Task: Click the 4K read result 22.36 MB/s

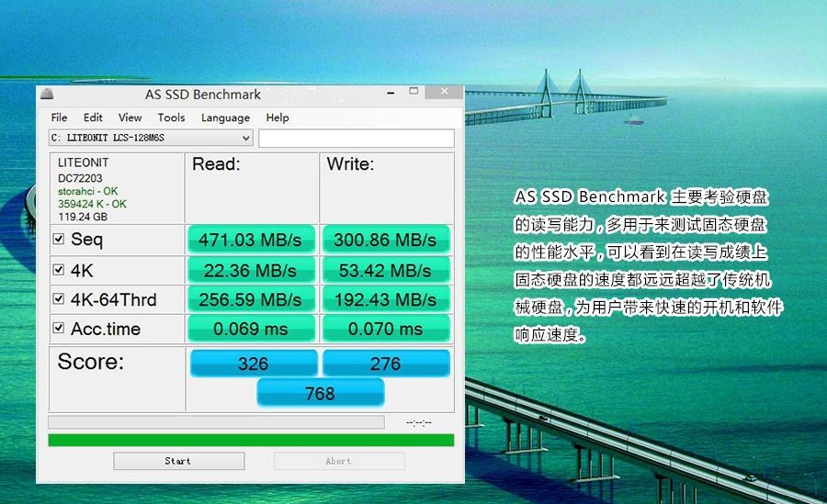Action: pos(251,271)
